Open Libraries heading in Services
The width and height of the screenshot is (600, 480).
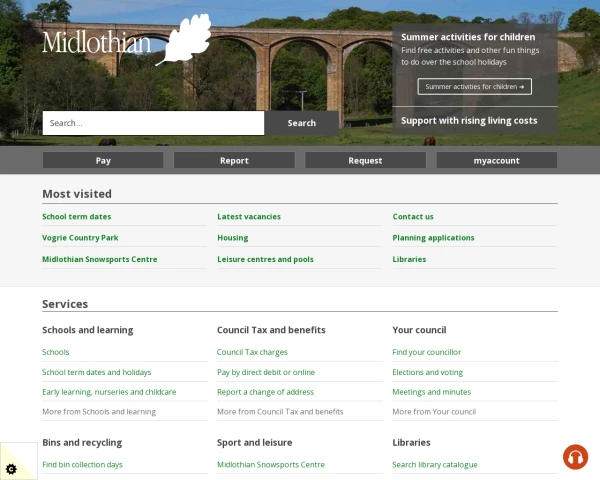point(411,442)
